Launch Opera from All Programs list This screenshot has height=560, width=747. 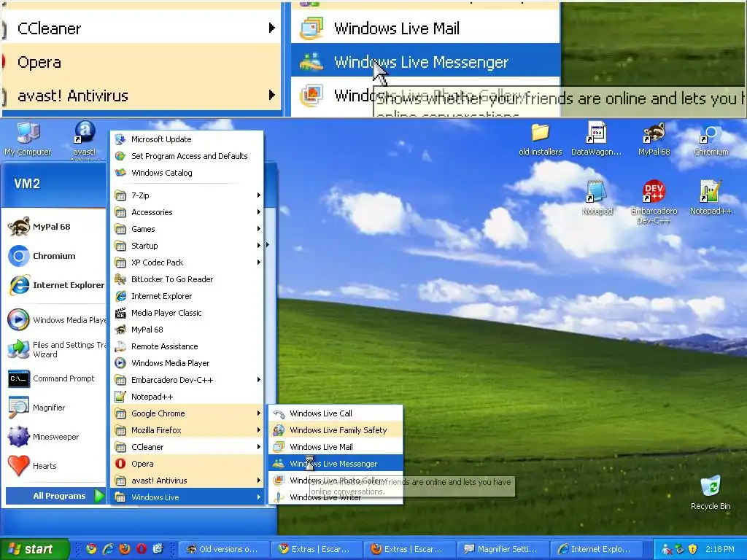187,463
